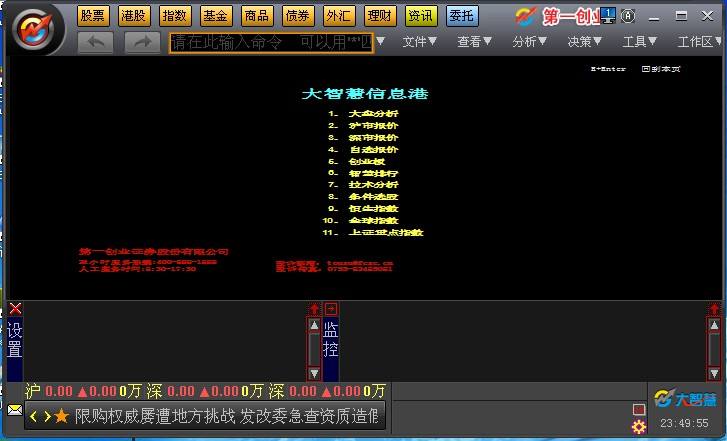This screenshot has height=441, width=727.
Task: Switch to the 指数 index section
Action: [174, 16]
